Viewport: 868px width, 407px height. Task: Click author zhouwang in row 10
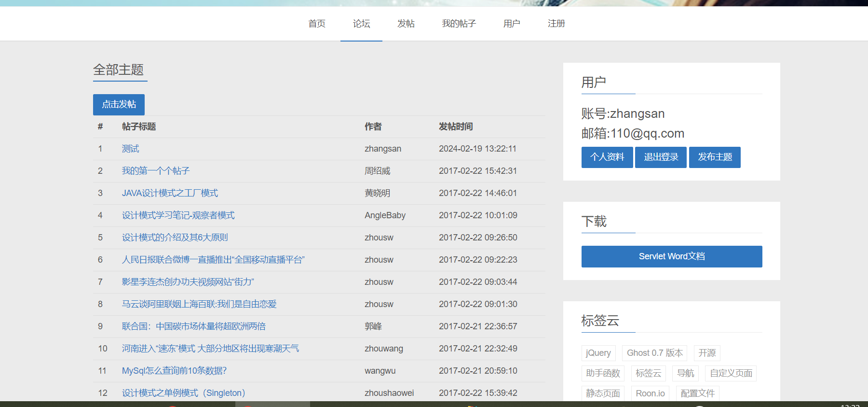pos(384,349)
